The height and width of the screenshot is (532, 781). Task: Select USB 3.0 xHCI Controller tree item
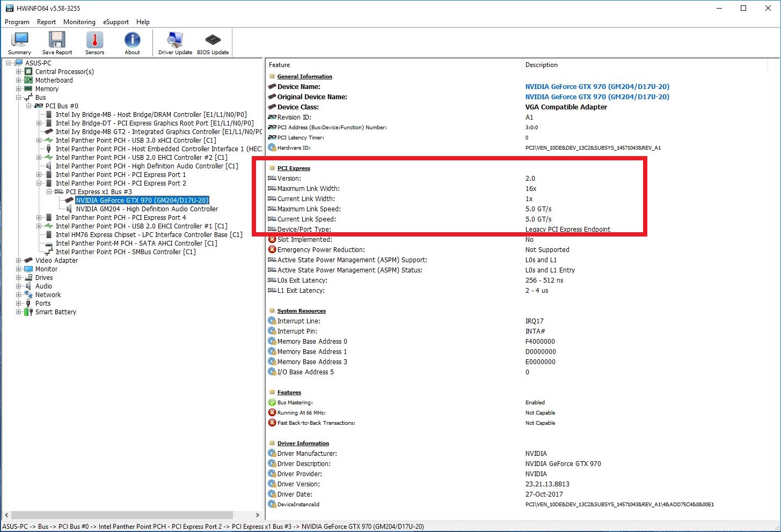click(x=136, y=140)
